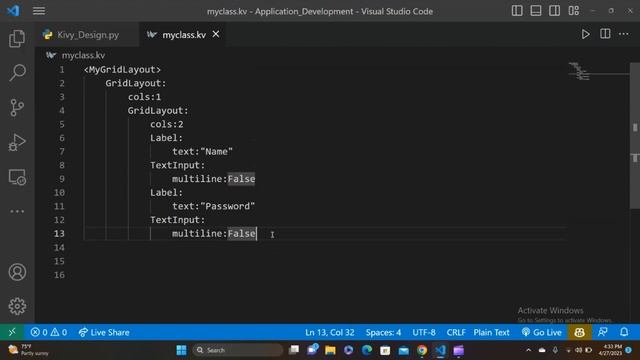640x360 pixels.
Task: Click the taskbar Search box
Action: (x=238, y=350)
